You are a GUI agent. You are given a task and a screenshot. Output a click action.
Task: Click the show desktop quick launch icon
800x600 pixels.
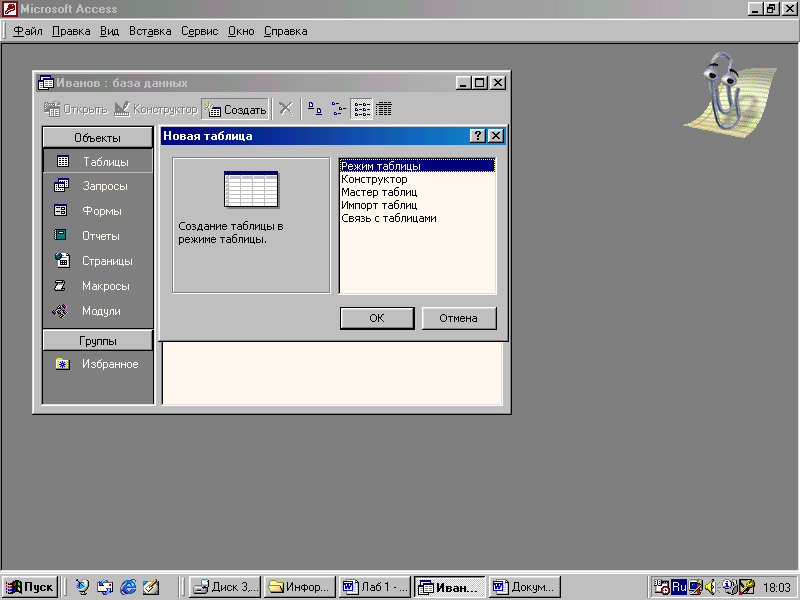tap(151, 587)
